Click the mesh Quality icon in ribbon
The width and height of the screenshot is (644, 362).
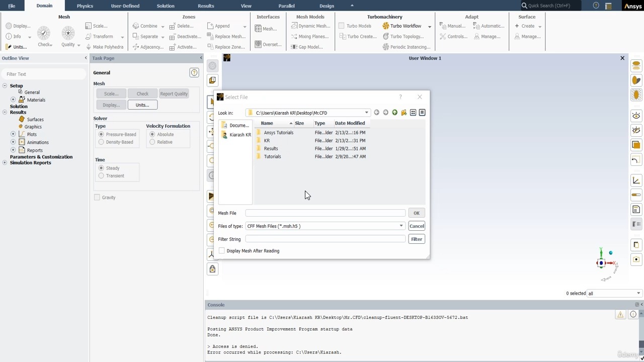(68, 33)
